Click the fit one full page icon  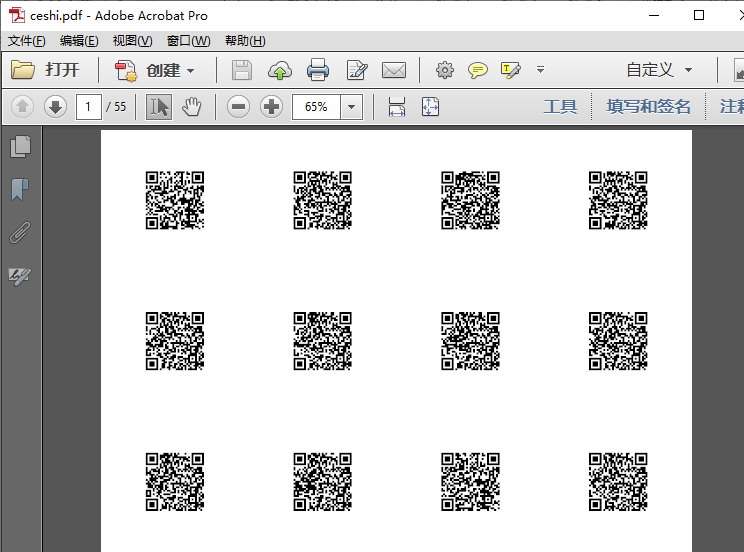pyautogui.click(x=430, y=106)
